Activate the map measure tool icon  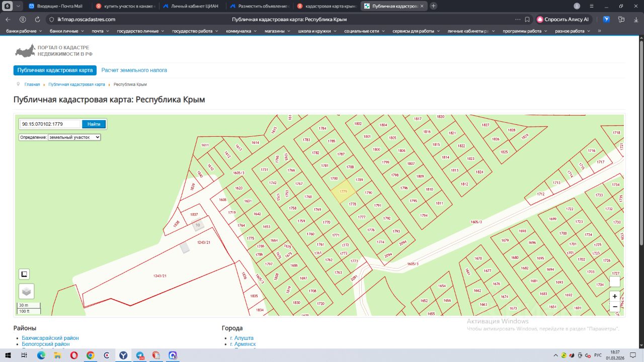click(x=24, y=274)
